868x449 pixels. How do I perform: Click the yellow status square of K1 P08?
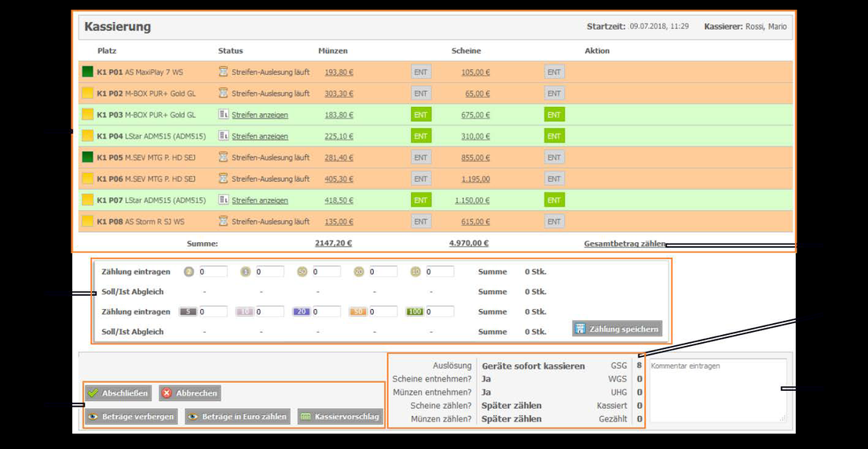coord(87,222)
